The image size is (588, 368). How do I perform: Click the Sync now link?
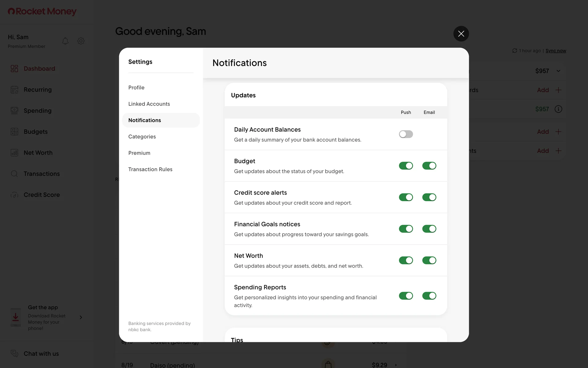pyautogui.click(x=556, y=51)
